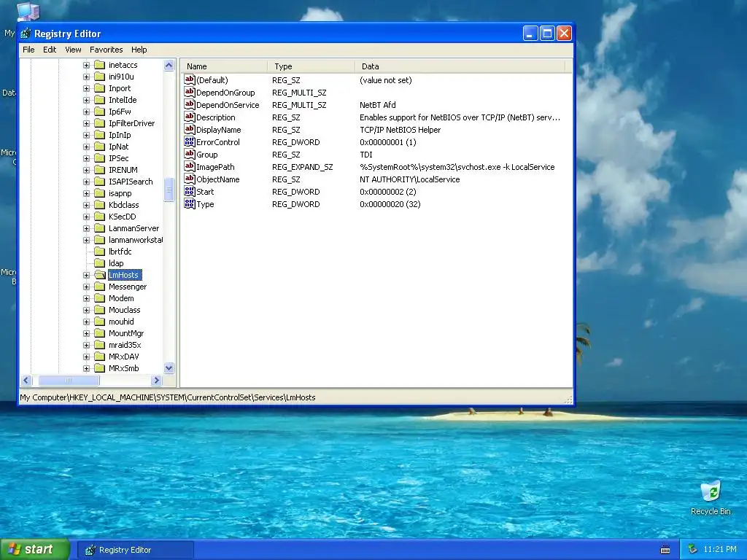Click the ObjectName string icon
Viewport: 747px width, 560px height.
coord(190,179)
